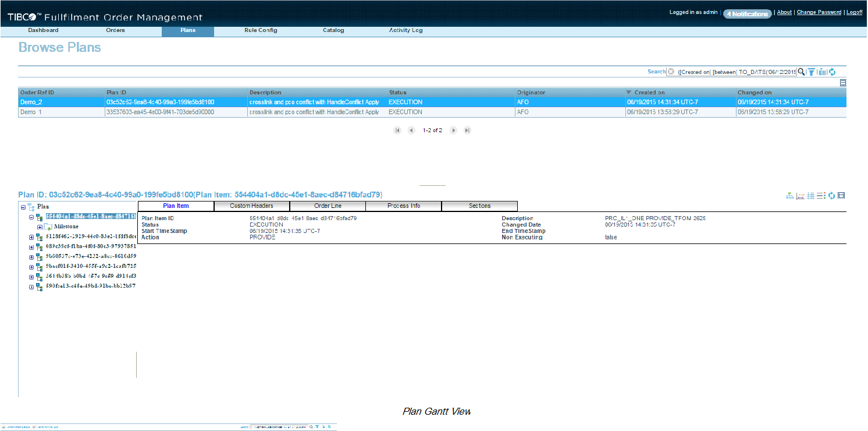Click the Logoff link
Screen dimensions: 868x431
click(854, 12)
